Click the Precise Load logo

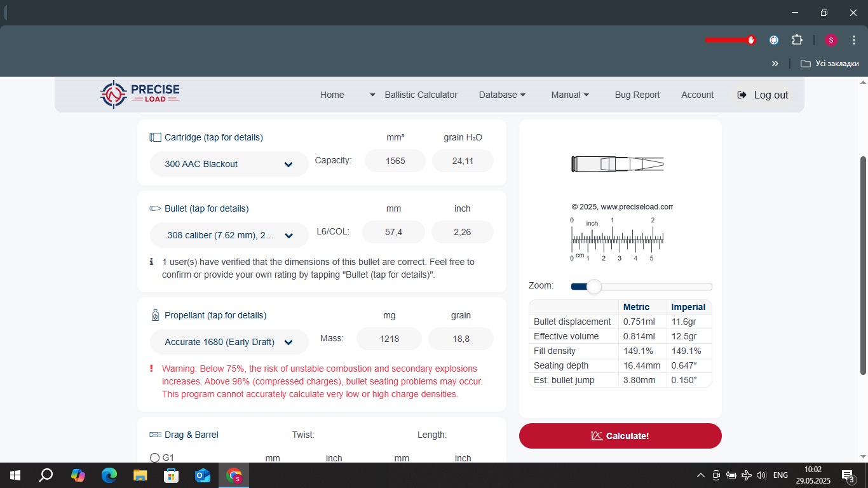[x=140, y=95]
